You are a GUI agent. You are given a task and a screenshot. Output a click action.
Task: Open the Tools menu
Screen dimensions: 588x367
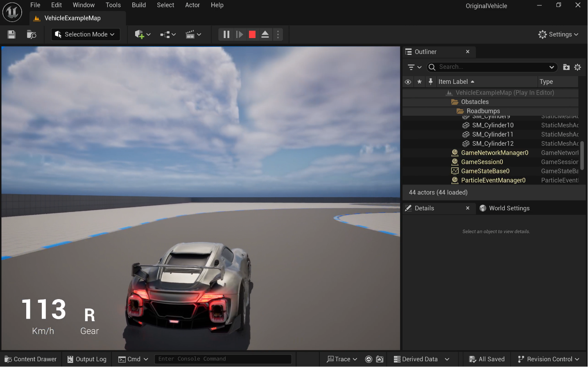tap(113, 5)
